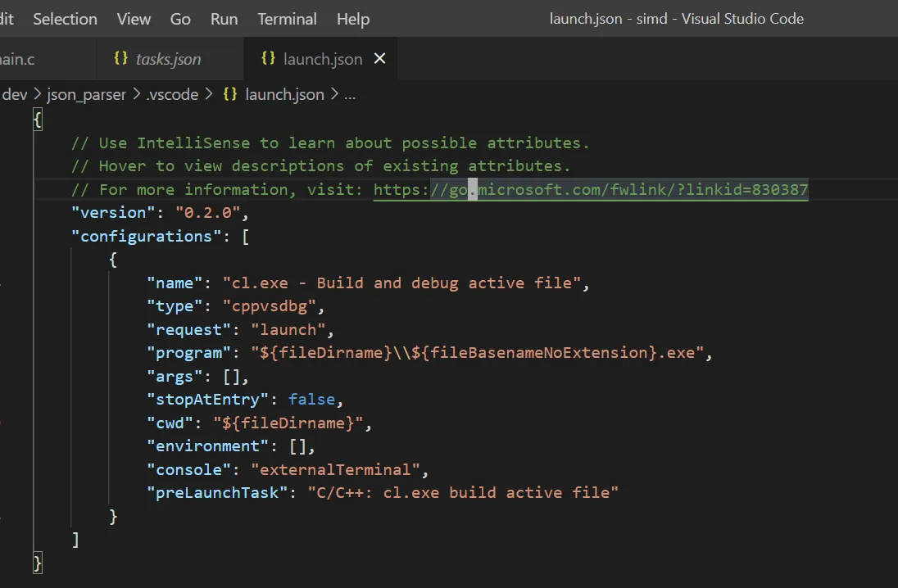Click the "configurations" key
Viewport: 898px width, 588px height.
[146, 237]
